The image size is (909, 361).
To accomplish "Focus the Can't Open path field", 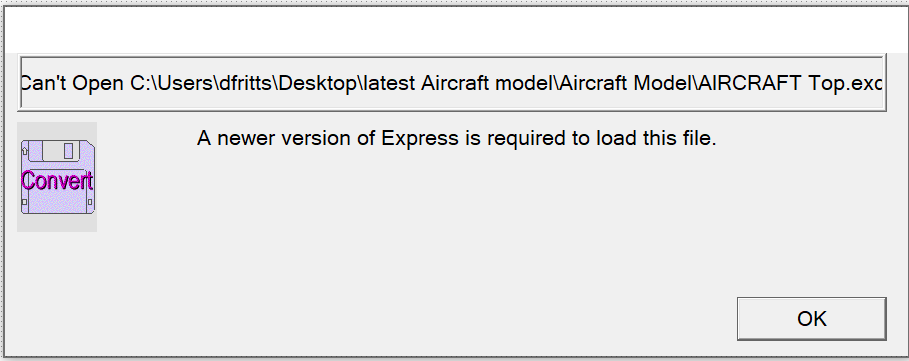I will [x=452, y=83].
